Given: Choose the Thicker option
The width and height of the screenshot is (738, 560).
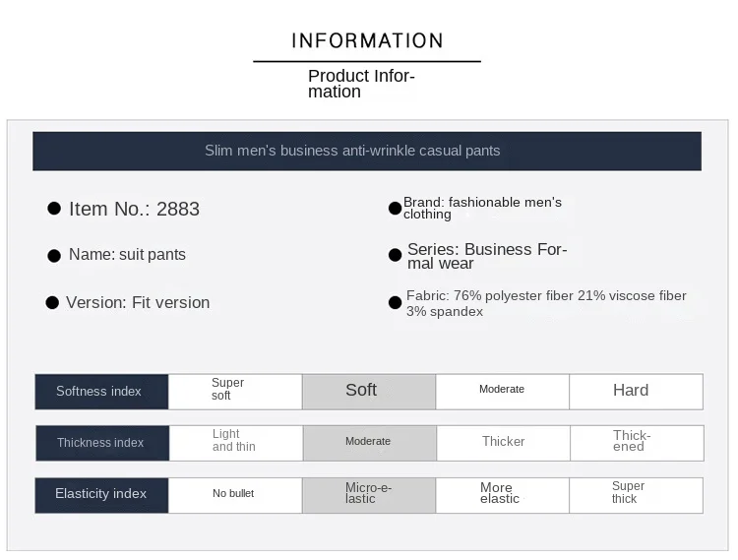Looking at the screenshot, I should point(503,443).
